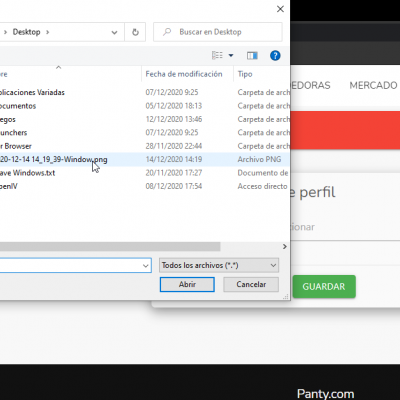This screenshot has width=400, height=400.
Task: Sort by Fecha de modificación column header
Action: point(184,74)
